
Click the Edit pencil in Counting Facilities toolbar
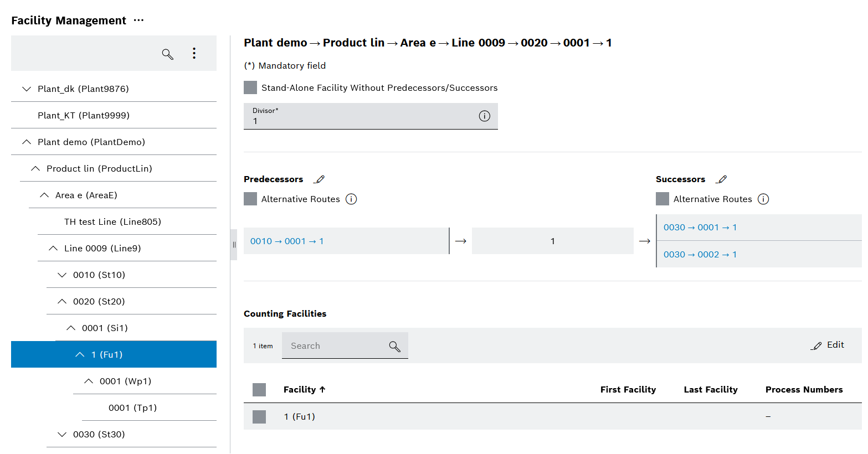[817, 344]
